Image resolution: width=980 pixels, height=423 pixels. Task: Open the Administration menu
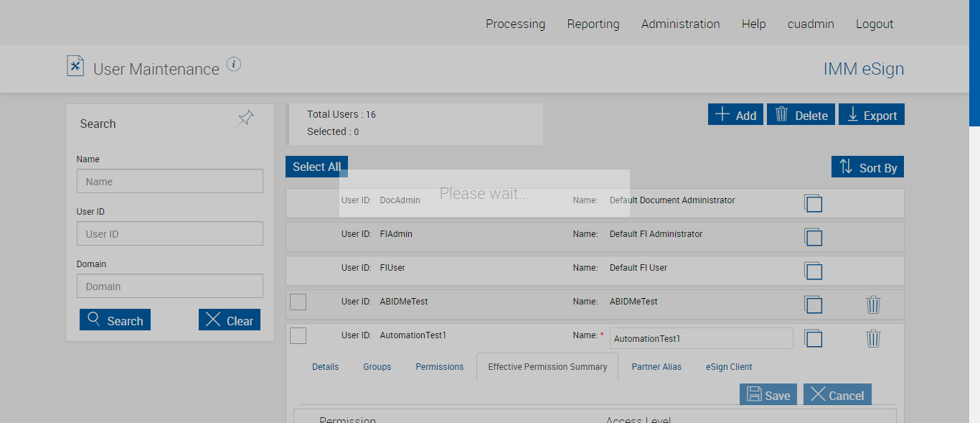point(680,24)
